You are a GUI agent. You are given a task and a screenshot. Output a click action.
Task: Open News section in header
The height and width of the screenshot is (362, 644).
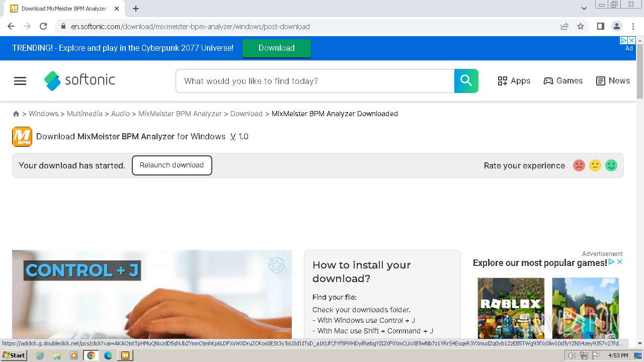[x=613, y=81]
